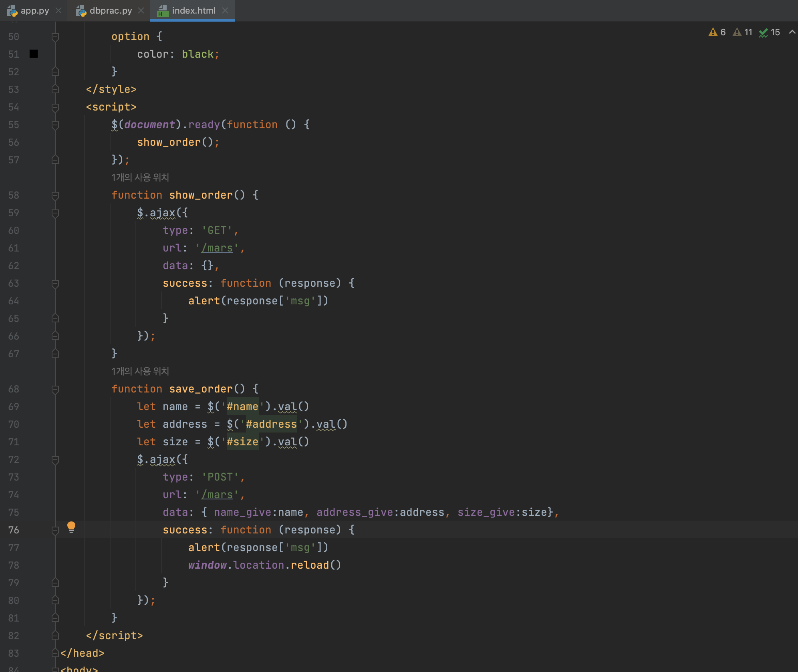Switch to the app.py tab
The height and width of the screenshot is (672, 798).
[x=35, y=10]
